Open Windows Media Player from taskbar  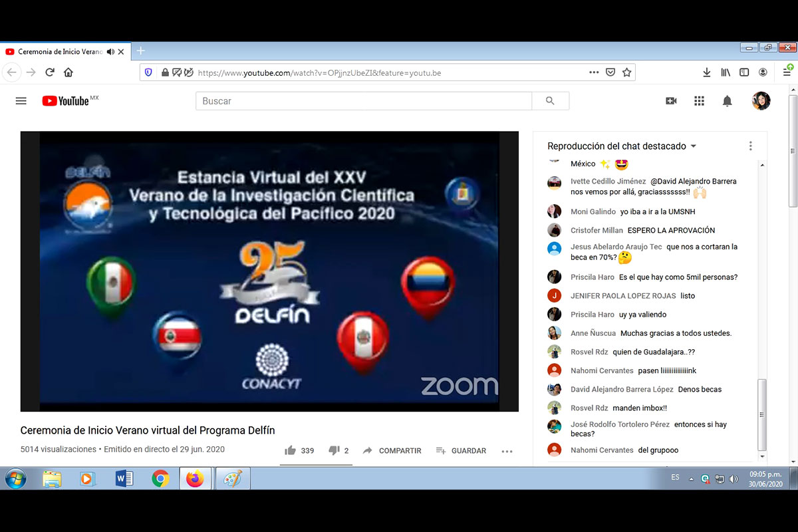[88, 479]
